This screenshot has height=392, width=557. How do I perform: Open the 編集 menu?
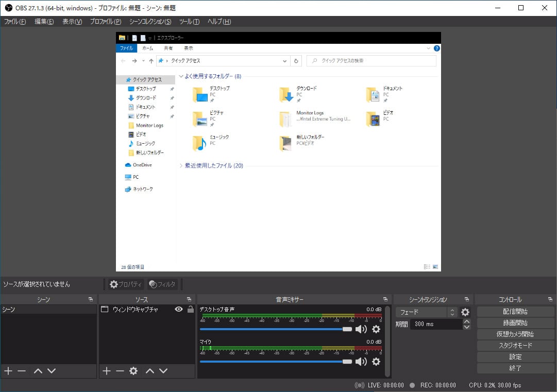point(44,22)
